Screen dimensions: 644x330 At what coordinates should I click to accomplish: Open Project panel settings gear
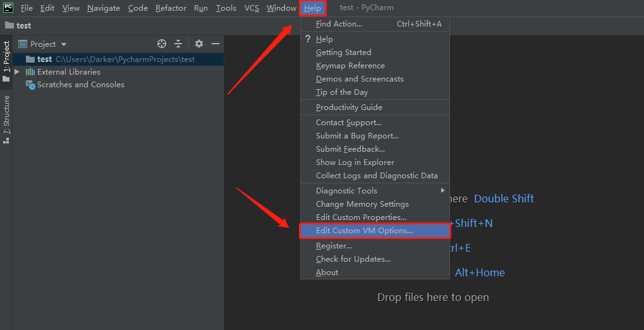coord(199,44)
